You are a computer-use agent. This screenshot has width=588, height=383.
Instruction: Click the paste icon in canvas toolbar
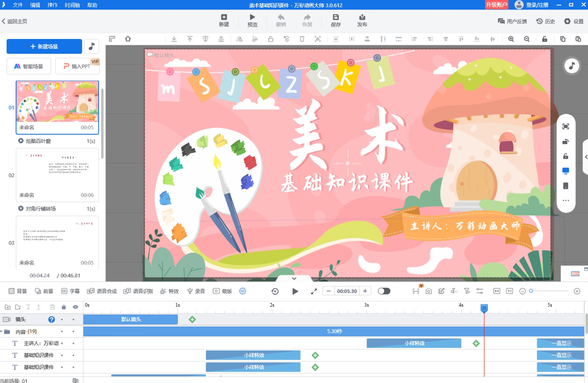click(578, 39)
